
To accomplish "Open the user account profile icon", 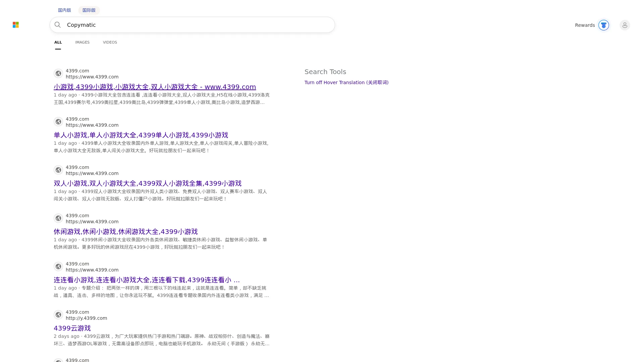I will [625, 25].
